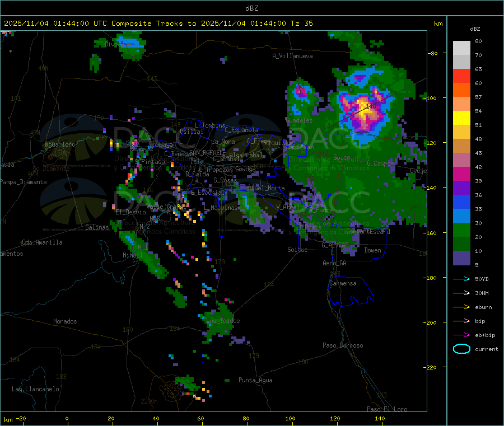Click the 'C_Española' map label
The width and height of the screenshot is (504, 426).
tap(241, 130)
